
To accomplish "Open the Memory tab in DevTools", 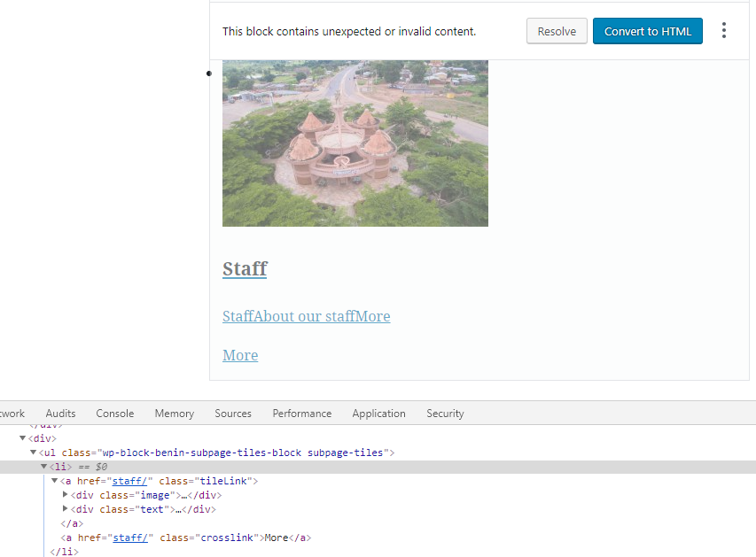I will (x=174, y=414).
